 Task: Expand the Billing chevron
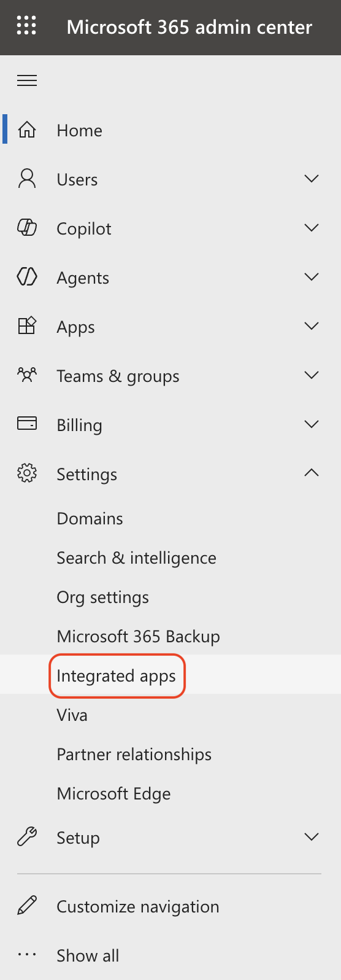click(x=312, y=424)
